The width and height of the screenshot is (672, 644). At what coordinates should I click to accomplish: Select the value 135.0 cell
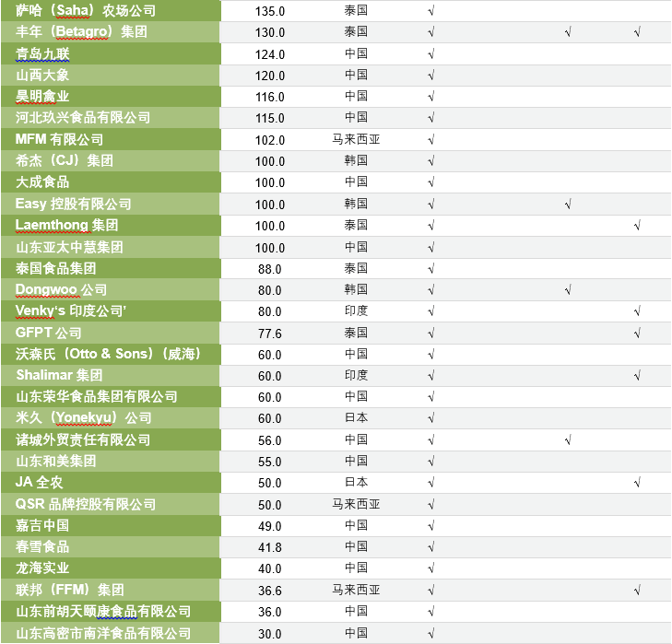[x=270, y=11]
